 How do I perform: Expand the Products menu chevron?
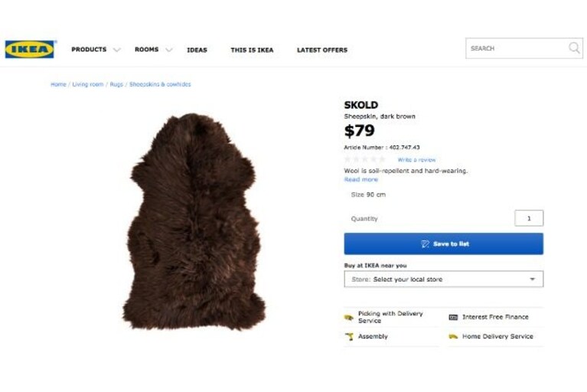coord(117,50)
